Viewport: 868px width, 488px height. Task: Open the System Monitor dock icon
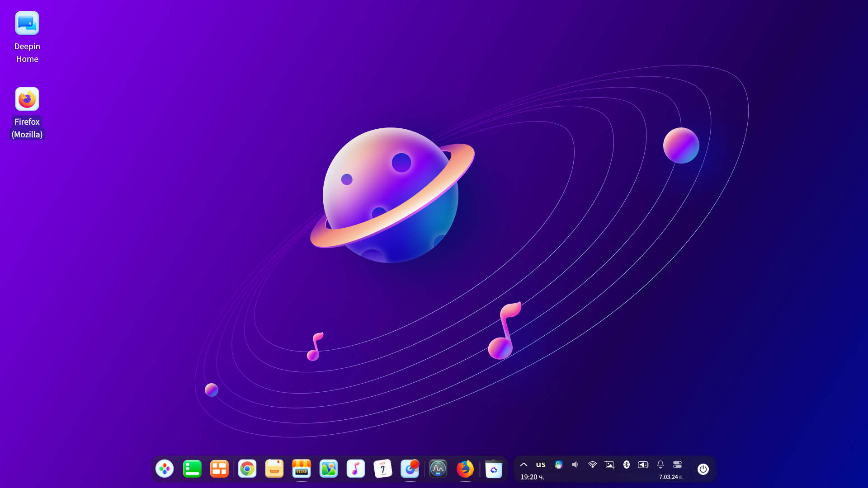pos(438,469)
